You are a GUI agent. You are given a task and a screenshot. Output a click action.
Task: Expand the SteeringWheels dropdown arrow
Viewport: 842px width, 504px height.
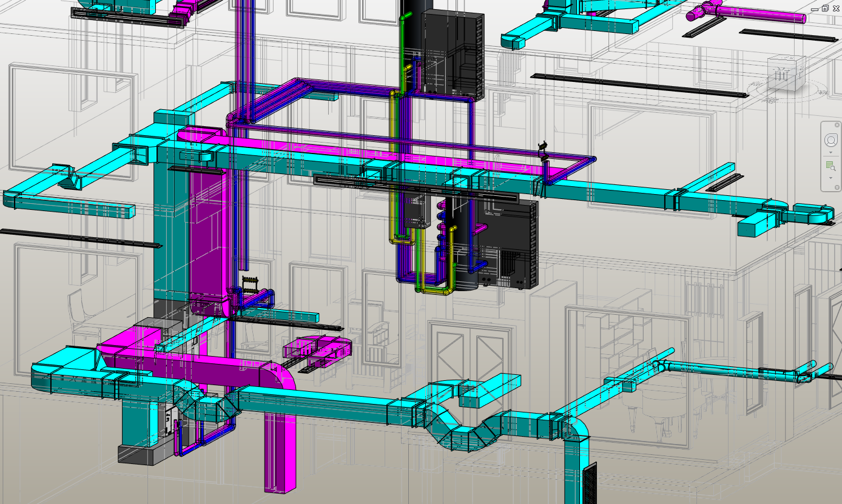[830, 153]
